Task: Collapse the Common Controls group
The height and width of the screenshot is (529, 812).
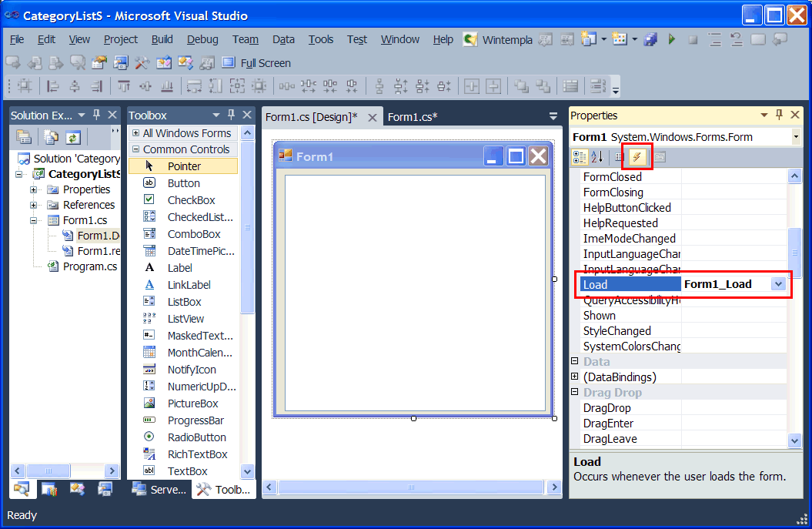Action: click(x=135, y=149)
